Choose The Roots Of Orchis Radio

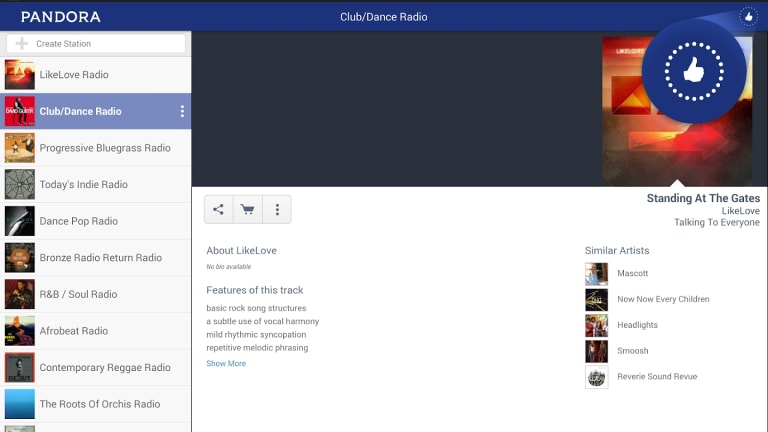96,404
